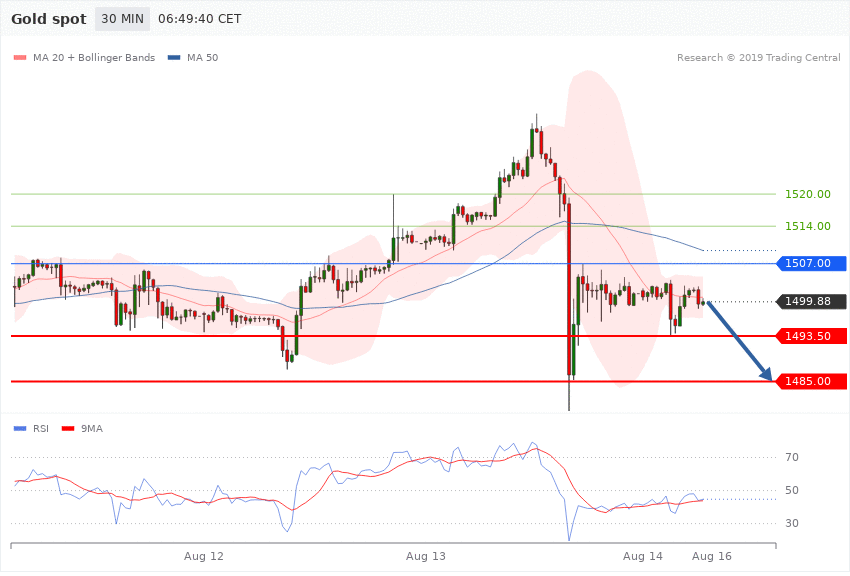Click the 1507.00 blue pivot price tag
The image size is (850, 576).
(x=812, y=263)
